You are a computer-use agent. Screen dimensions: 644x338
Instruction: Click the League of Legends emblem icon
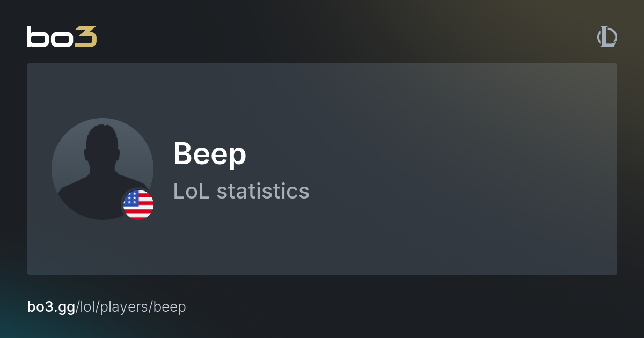click(x=607, y=37)
